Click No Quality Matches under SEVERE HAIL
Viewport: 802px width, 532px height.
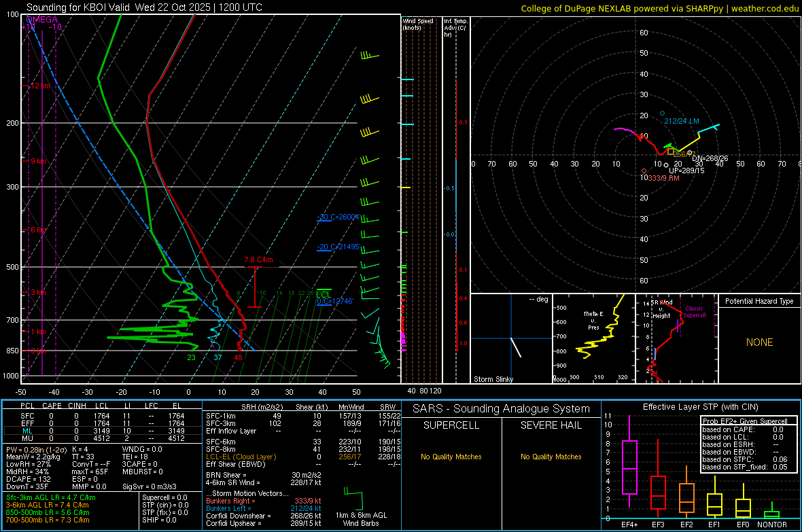click(551, 457)
